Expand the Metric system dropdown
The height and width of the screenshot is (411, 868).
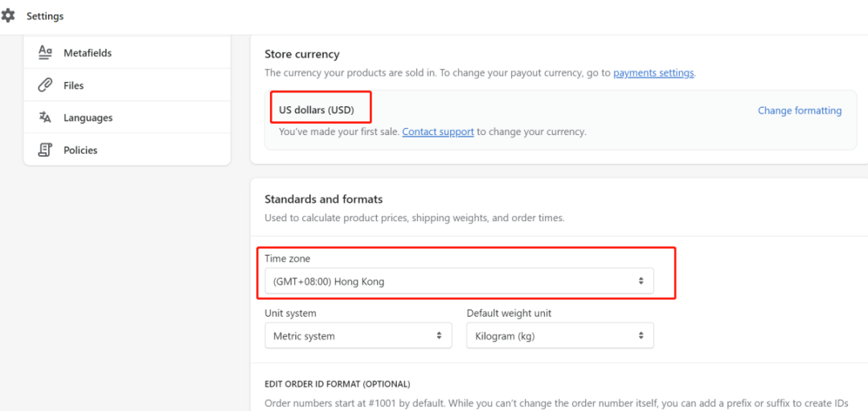pos(358,335)
